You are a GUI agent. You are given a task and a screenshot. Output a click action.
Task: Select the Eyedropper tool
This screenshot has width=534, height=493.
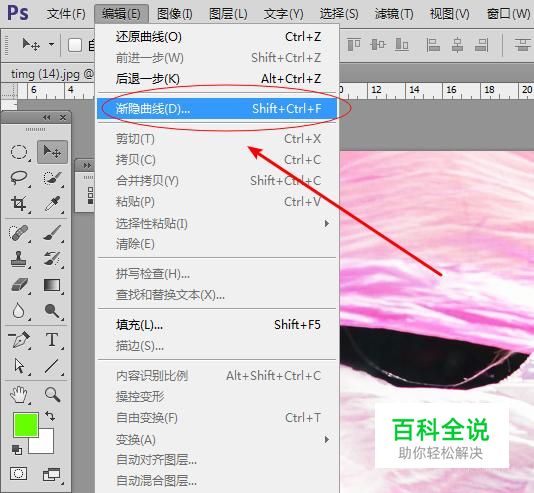52,204
